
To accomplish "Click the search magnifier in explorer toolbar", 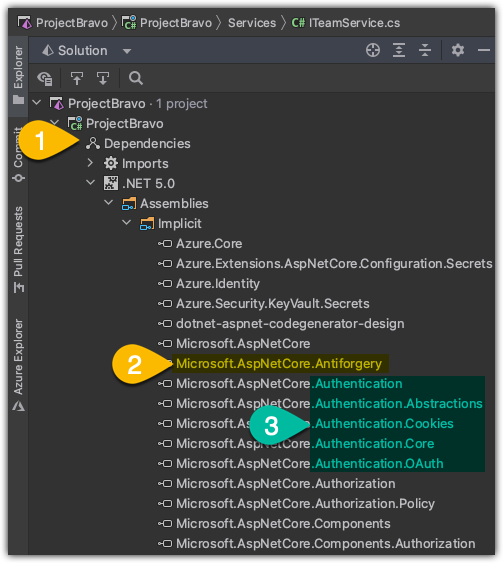I will pyautogui.click(x=136, y=78).
